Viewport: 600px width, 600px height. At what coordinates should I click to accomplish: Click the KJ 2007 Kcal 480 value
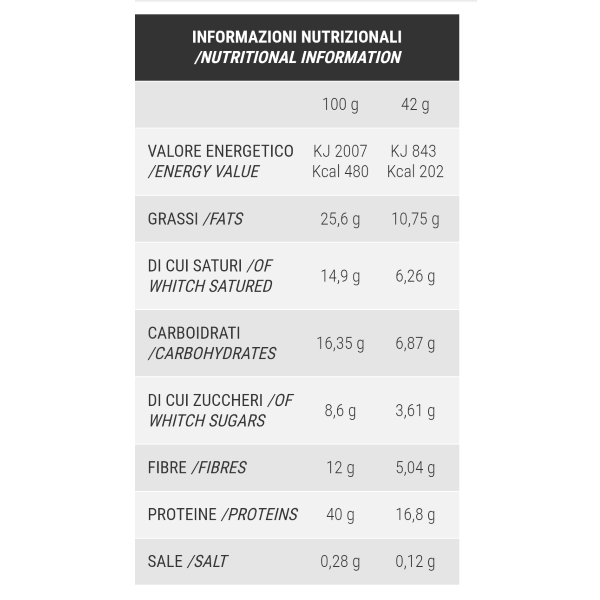pos(340,161)
